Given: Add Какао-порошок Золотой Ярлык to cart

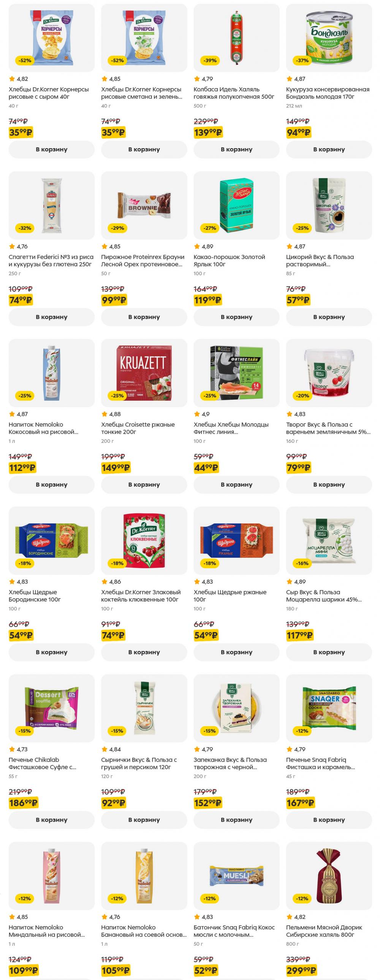Looking at the screenshot, I should coord(236,317).
